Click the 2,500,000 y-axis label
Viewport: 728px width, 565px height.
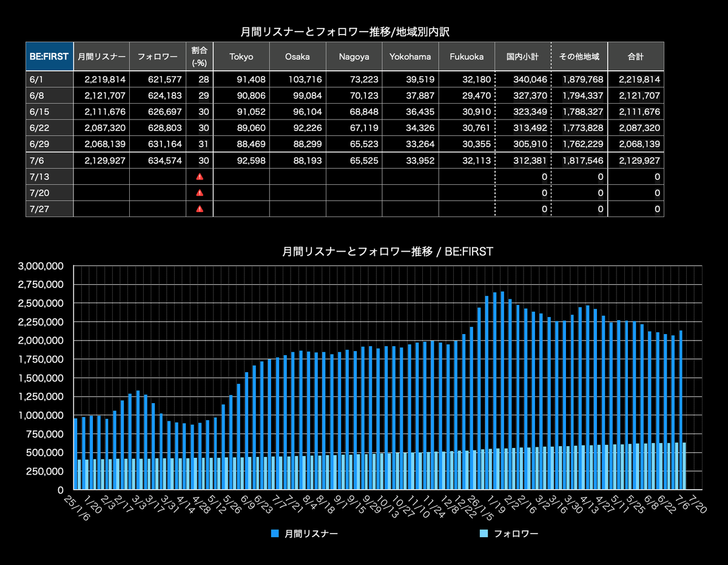41,303
